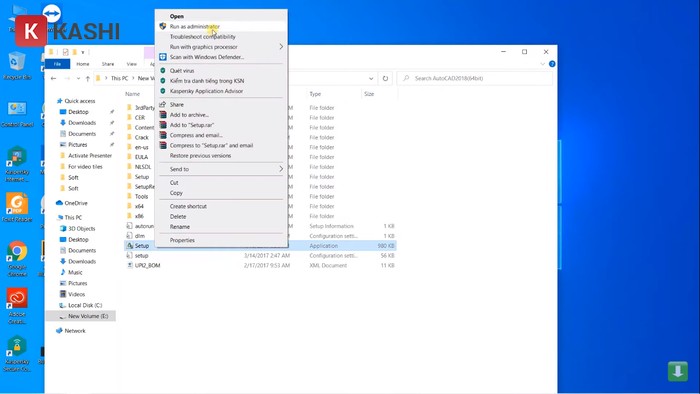The height and width of the screenshot is (394, 700).
Task: Select This PC in navigation pane
Action: click(73, 217)
